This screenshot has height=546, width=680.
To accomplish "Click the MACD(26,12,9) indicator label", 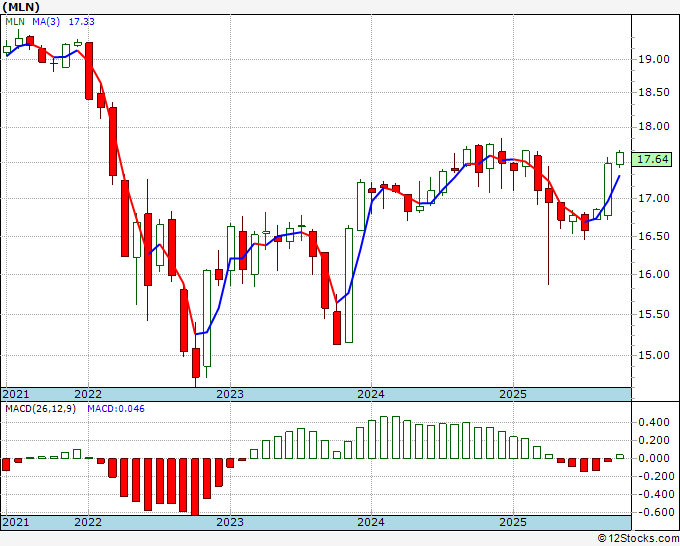I will (40, 409).
